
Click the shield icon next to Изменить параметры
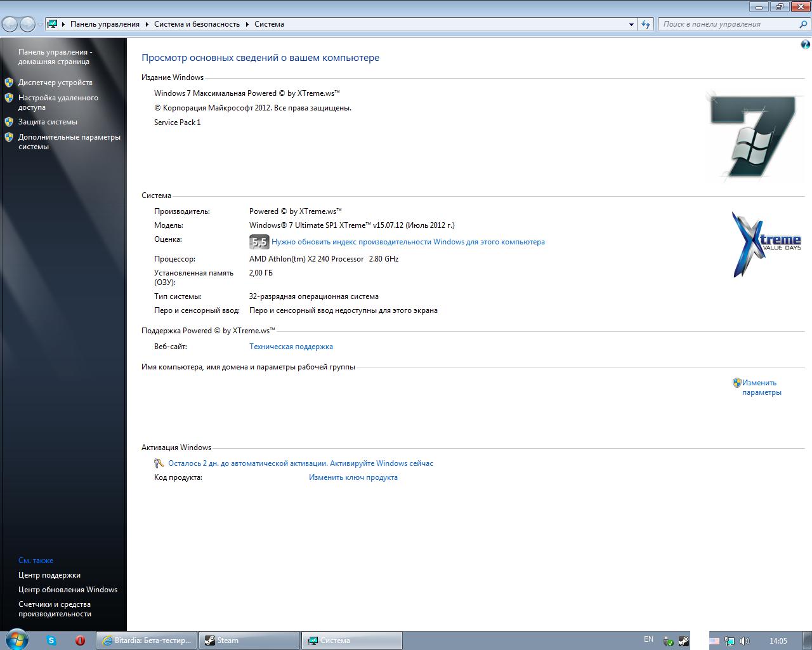(737, 383)
